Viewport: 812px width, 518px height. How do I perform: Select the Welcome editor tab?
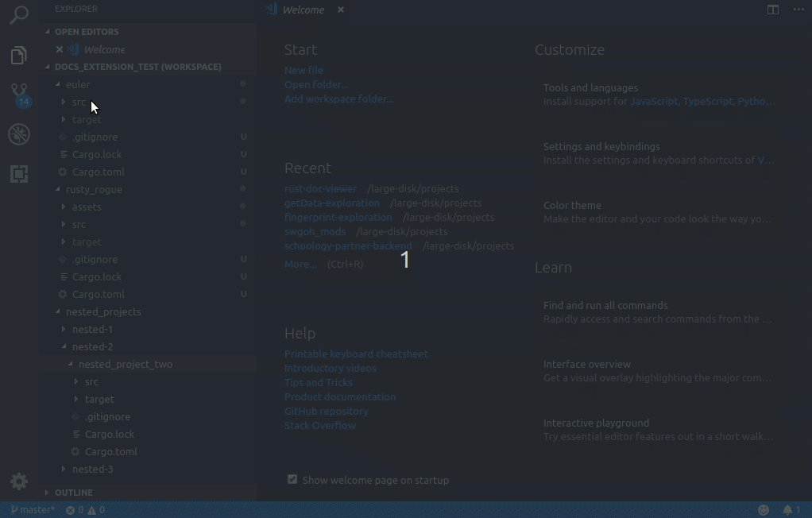(303, 10)
